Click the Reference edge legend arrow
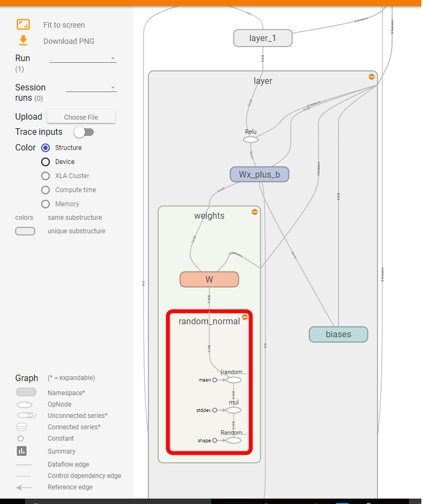 [24, 488]
